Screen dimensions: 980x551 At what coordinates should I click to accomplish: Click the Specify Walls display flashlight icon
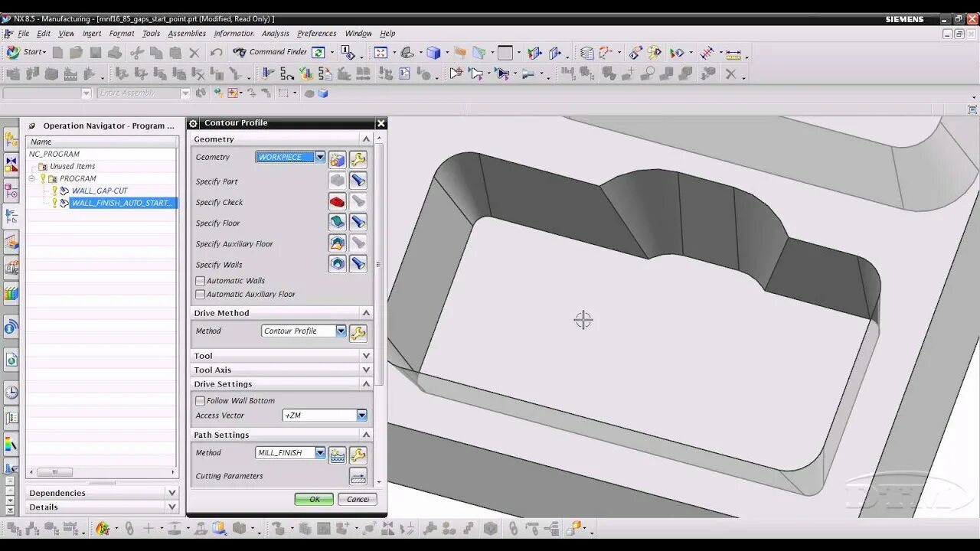tap(358, 264)
